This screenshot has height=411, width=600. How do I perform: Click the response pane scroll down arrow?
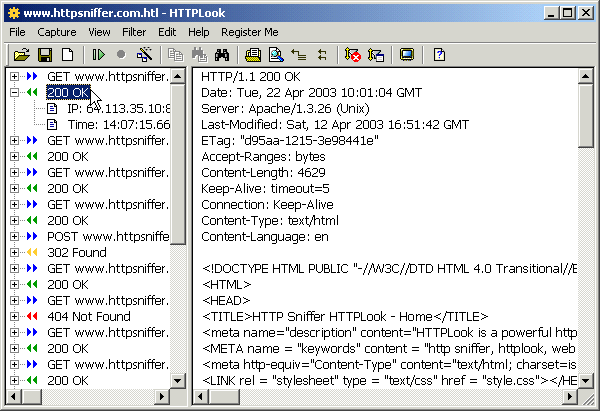[585, 381]
